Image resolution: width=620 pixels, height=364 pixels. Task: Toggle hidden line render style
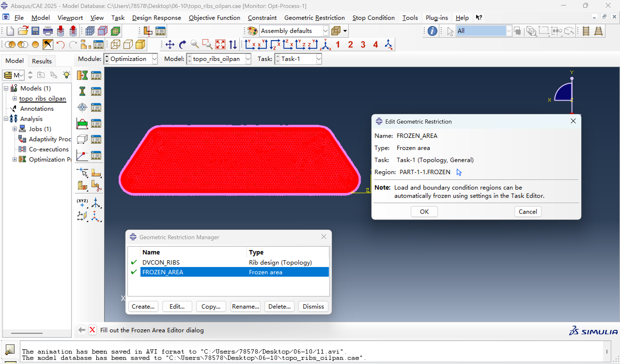128,45
